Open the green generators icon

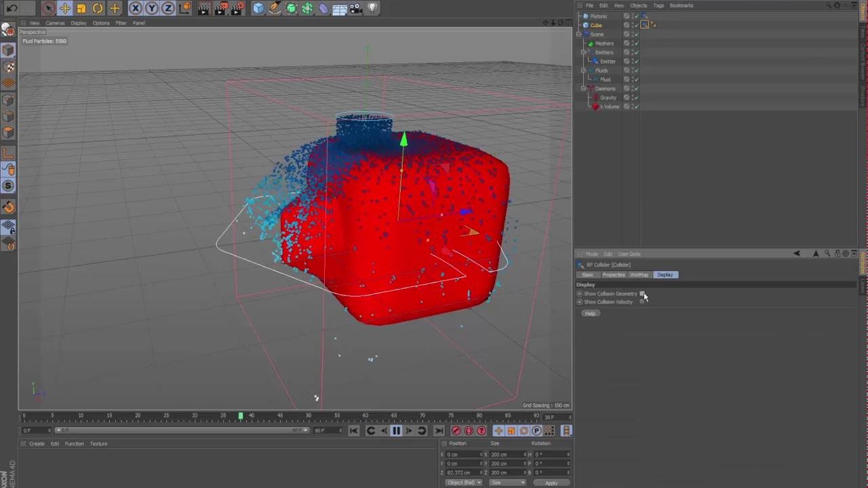[291, 8]
